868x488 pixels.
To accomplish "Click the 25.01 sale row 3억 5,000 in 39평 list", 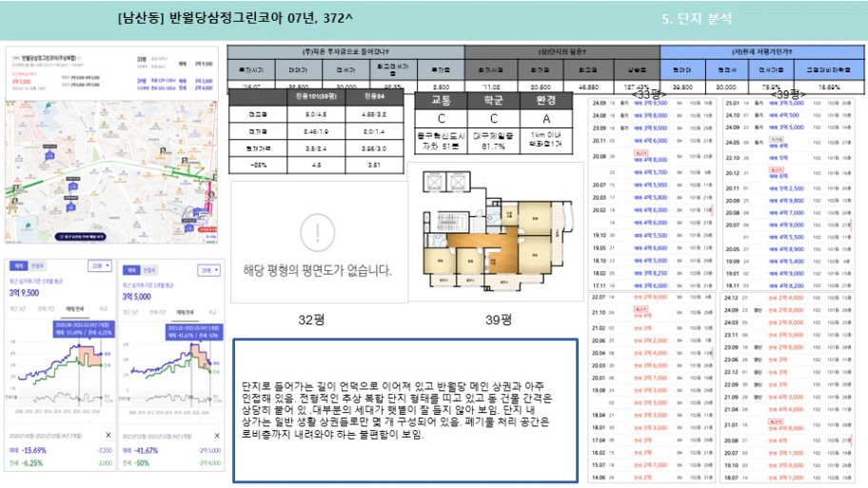I will [x=789, y=103].
